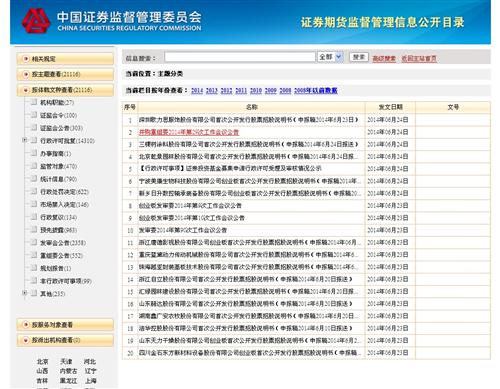Screen dimensions: 500x389
Task: Collapse the 按体裁文种查看 accordion arrow
Action: [26, 90]
